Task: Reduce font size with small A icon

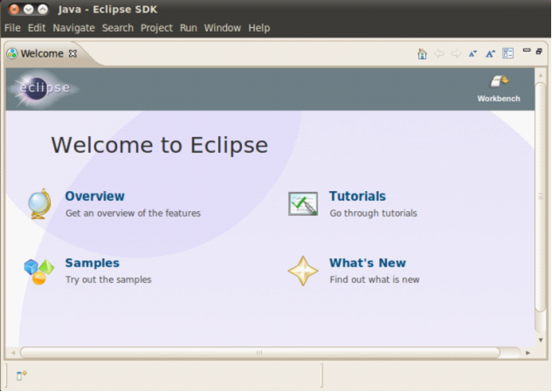Action: tap(473, 54)
